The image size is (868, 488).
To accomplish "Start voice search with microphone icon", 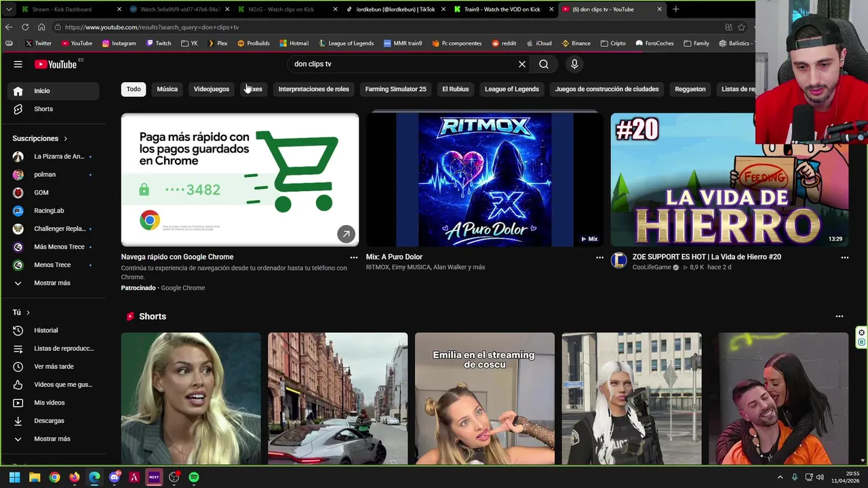I will pyautogui.click(x=574, y=64).
